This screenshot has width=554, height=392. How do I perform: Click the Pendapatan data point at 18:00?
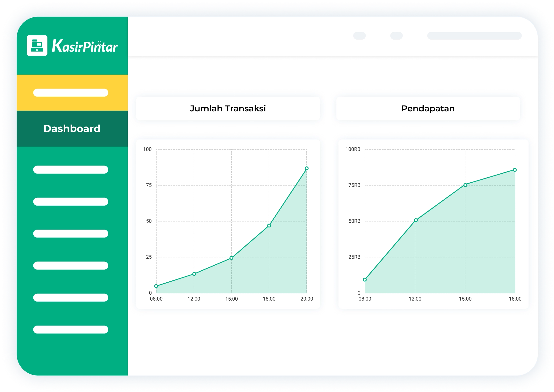coord(515,170)
